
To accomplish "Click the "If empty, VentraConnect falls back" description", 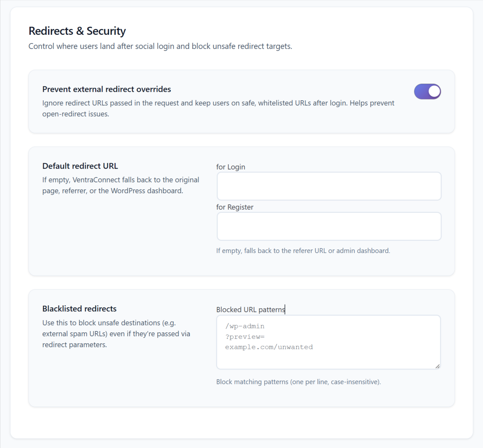I will (121, 185).
